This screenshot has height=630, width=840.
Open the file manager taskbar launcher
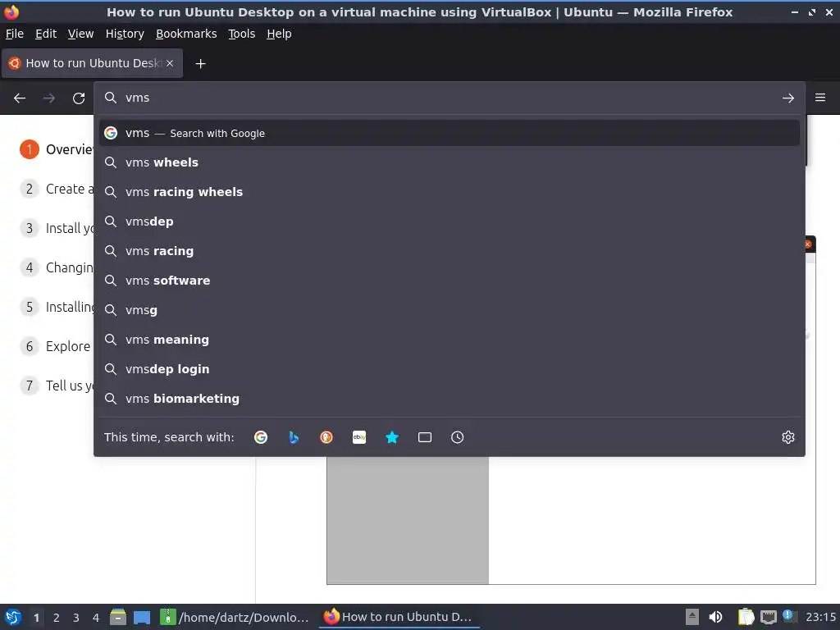click(x=118, y=617)
